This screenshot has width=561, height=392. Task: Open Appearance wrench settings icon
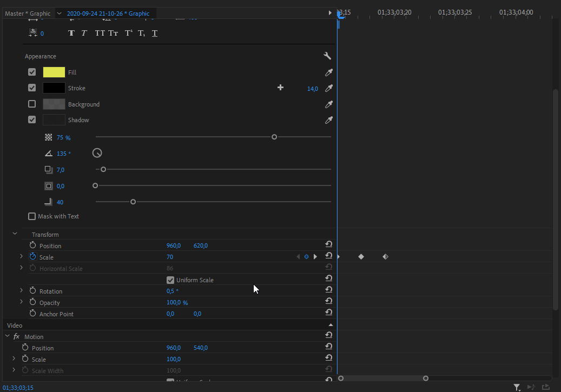[327, 56]
